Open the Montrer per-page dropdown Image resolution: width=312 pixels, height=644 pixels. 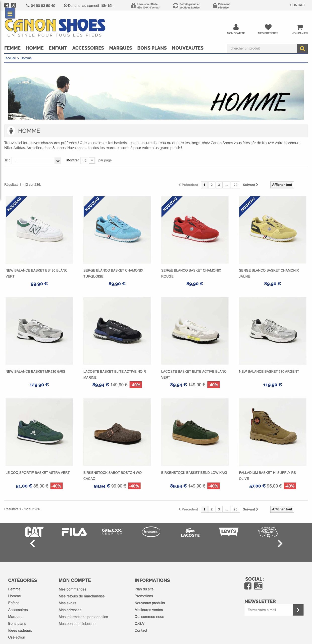(88, 160)
